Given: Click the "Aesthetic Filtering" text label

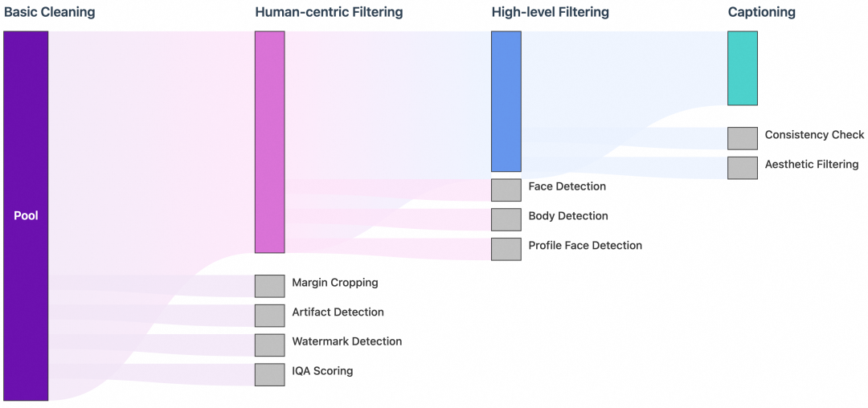Looking at the screenshot, I should 811,165.
